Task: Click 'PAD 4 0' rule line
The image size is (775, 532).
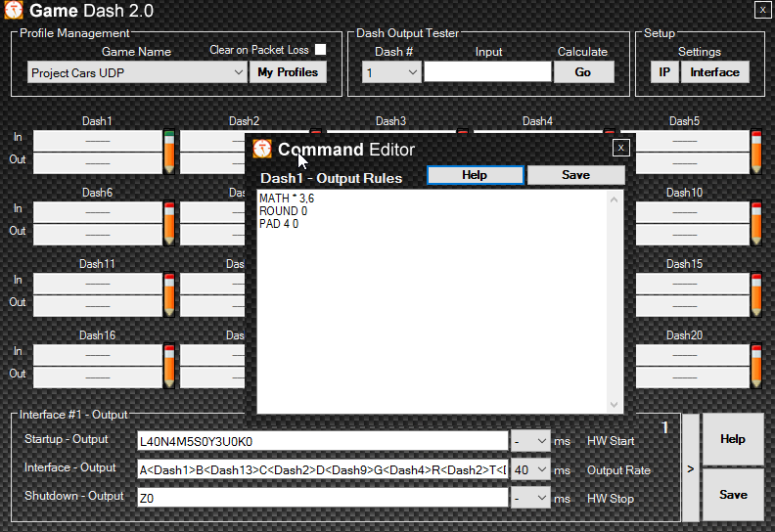Action: pos(279,224)
